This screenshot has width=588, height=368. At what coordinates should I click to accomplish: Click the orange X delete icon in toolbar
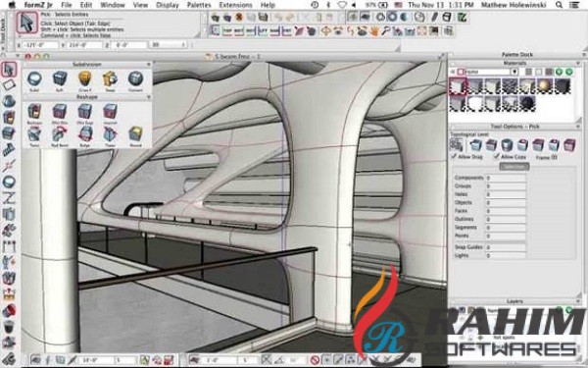(x=239, y=18)
